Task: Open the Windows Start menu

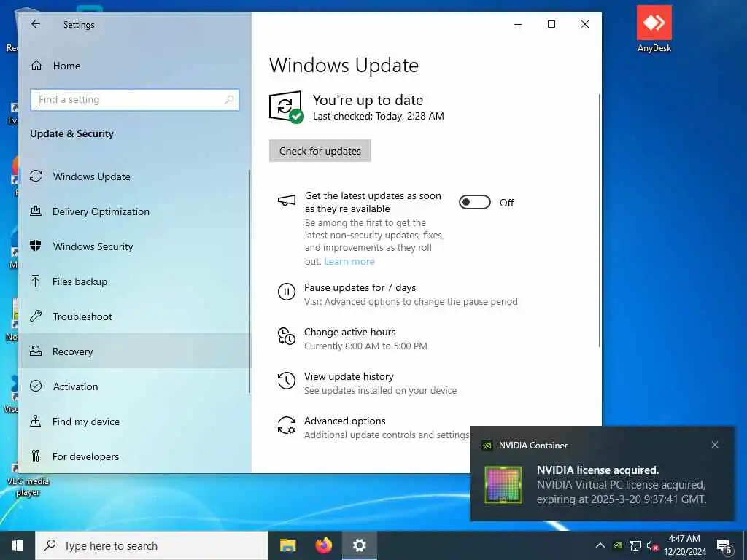Action: click(18, 545)
